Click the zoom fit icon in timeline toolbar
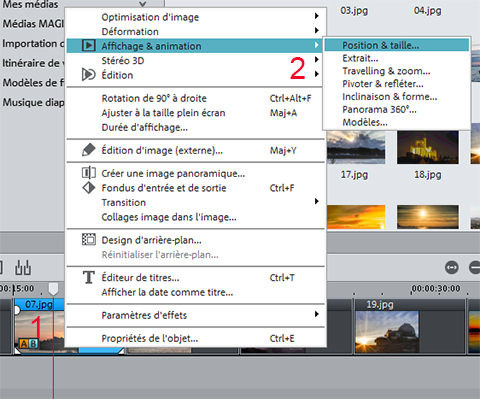This screenshot has height=399, width=480. pos(452,267)
